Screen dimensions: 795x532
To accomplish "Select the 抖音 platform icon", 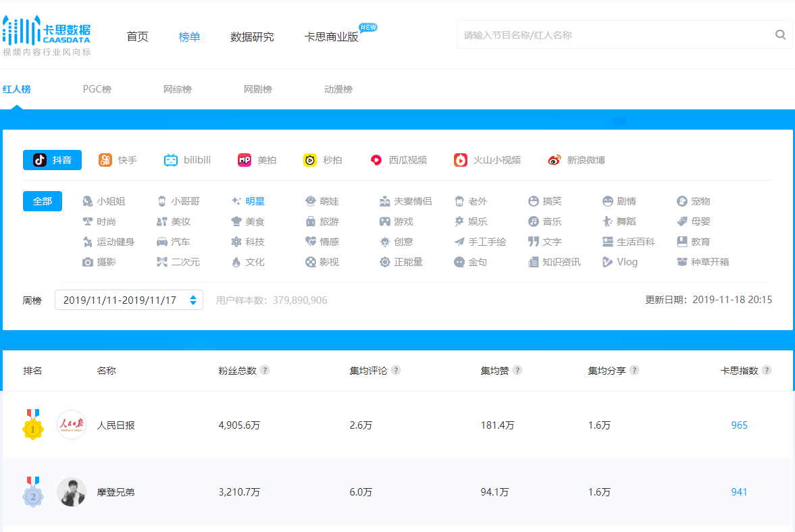I will [52, 160].
